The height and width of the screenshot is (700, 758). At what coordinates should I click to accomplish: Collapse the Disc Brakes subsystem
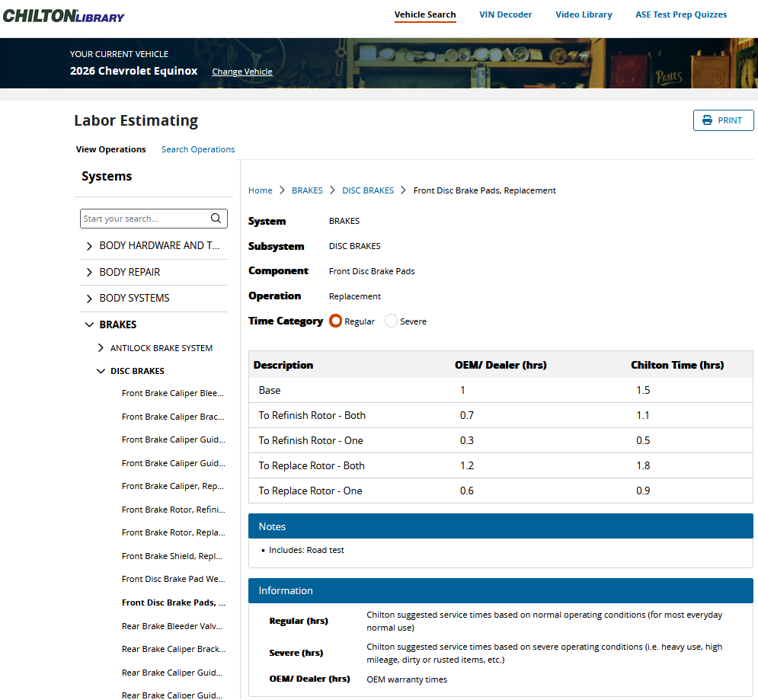(x=101, y=371)
